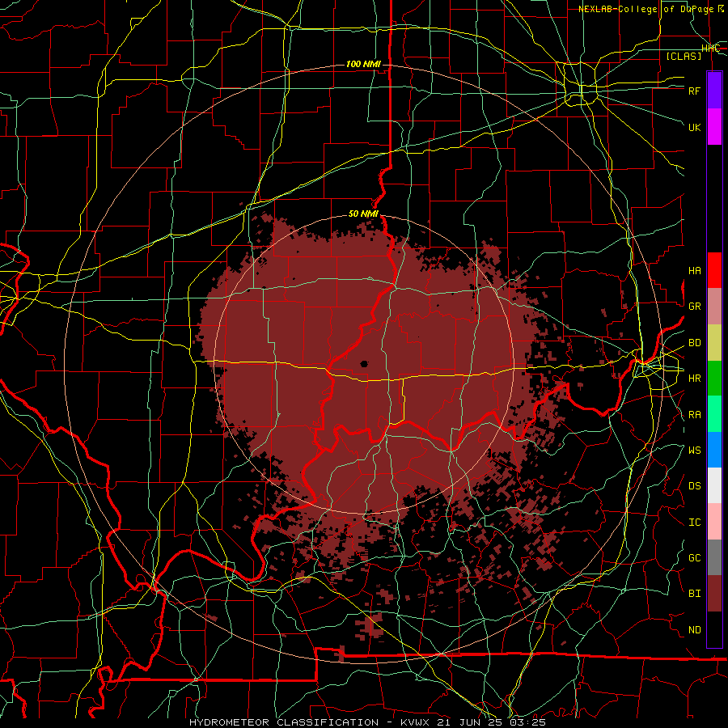Choose the brown BI legend swatch
This screenshot has height=728, width=728.
point(714,594)
